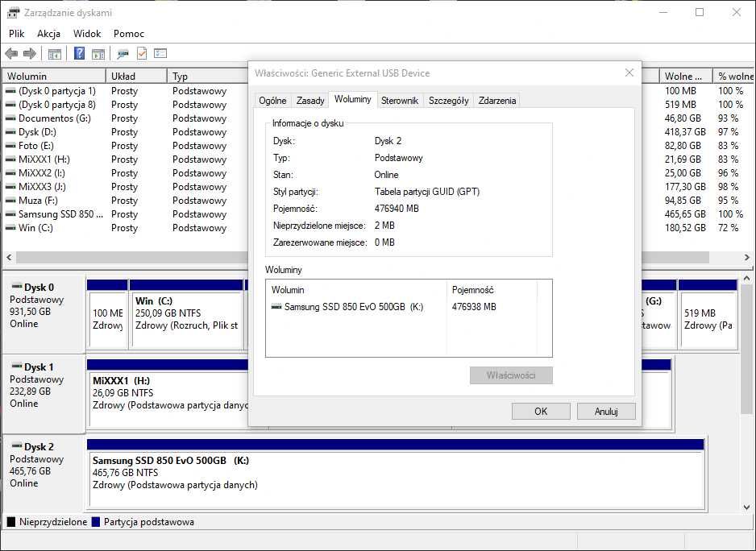The image size is (756, 551).
Task: Sort by the Układ column header
Action: (136, 77)
